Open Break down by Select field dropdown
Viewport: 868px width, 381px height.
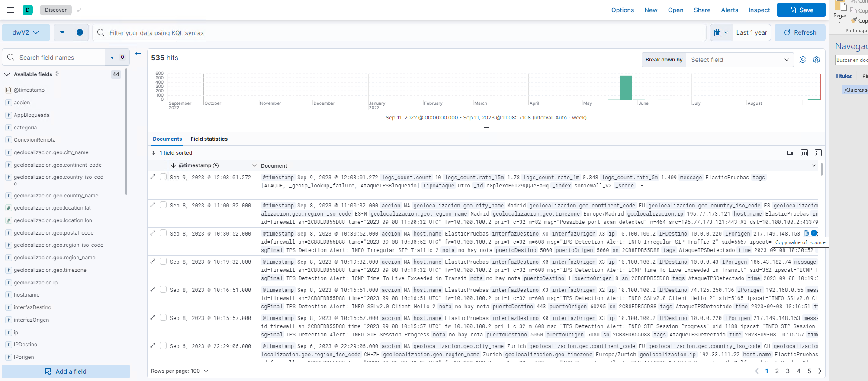739,60
